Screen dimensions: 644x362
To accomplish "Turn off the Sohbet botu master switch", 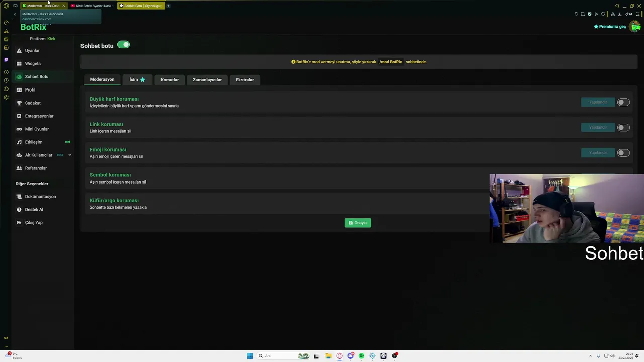I will click(123, 45).
